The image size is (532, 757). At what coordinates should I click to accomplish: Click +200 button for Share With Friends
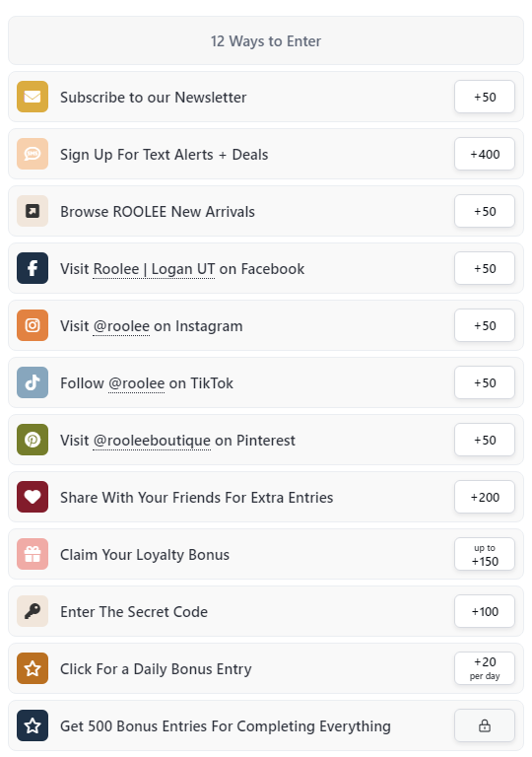pyautogui.click(x=485, y=497)
